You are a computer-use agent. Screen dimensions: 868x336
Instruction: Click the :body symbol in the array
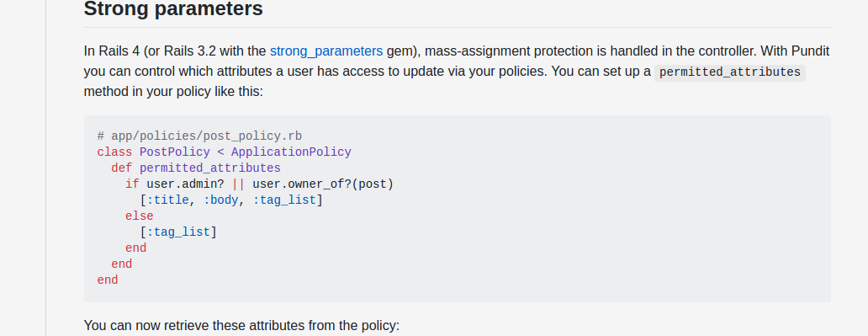pos(220,200)
